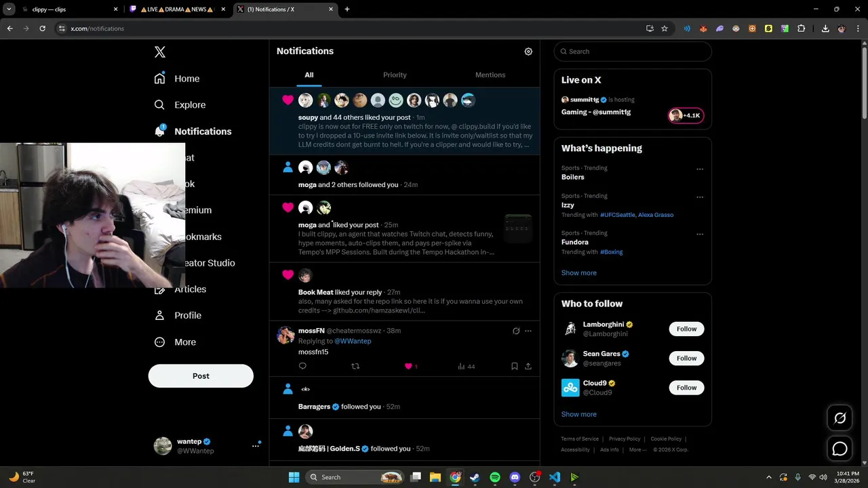Click Show more under Who to follow
The width and height of the screenshot is (868, 488).
tap(579, 414)
